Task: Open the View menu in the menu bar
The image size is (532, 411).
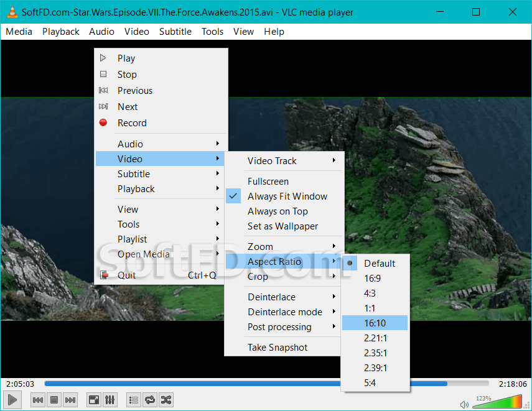Action: pyautogui.click(x=243, y=32)
